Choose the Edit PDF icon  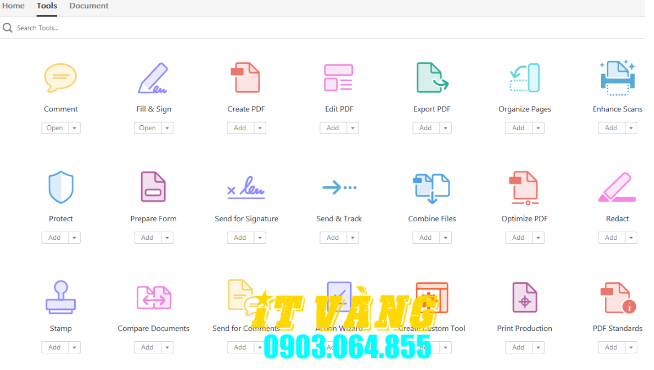(x=338, y=78)
